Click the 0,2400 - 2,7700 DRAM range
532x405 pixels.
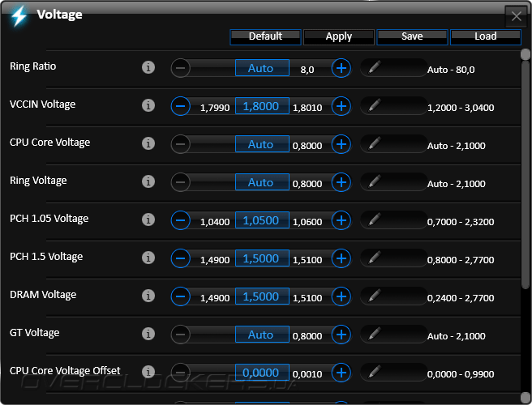(x=461, y=298)
